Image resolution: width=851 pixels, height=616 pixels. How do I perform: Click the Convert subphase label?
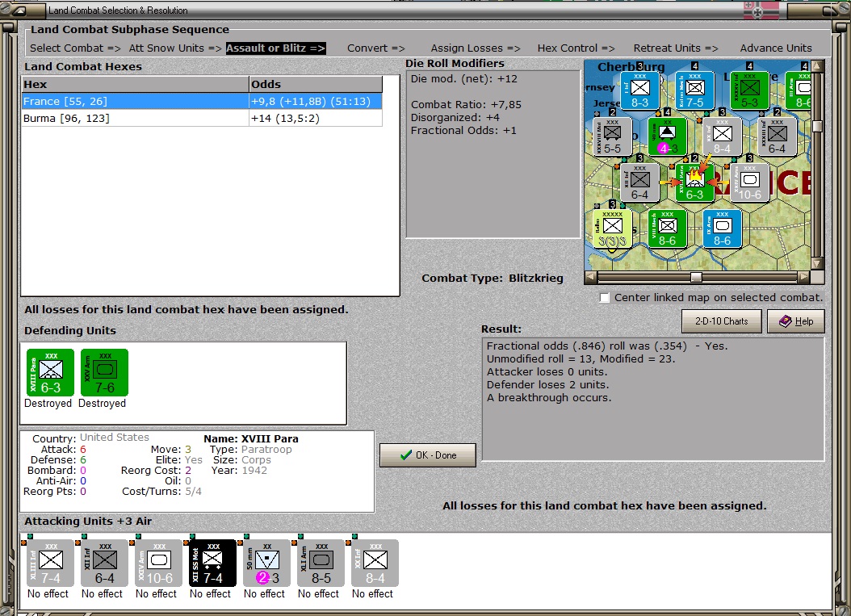pyautogui.click(x=376, y=48)
